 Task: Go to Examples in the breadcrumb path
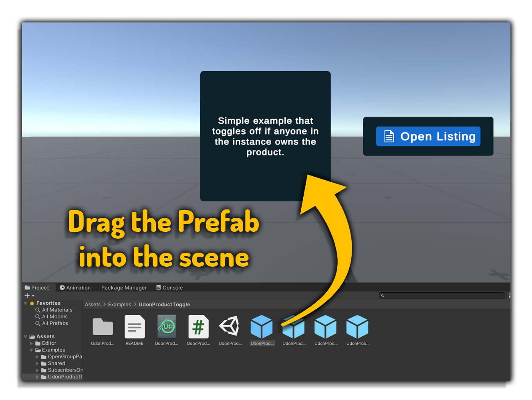(119, 305)
